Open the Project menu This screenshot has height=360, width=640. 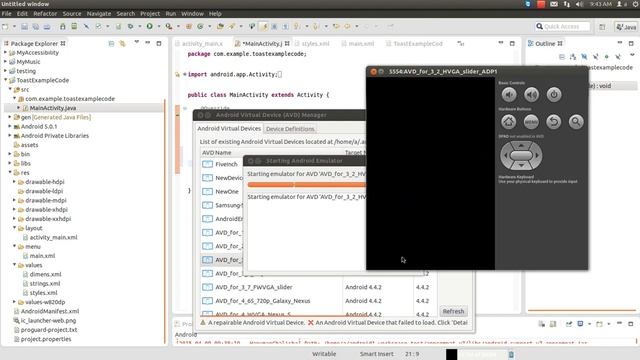150,13
